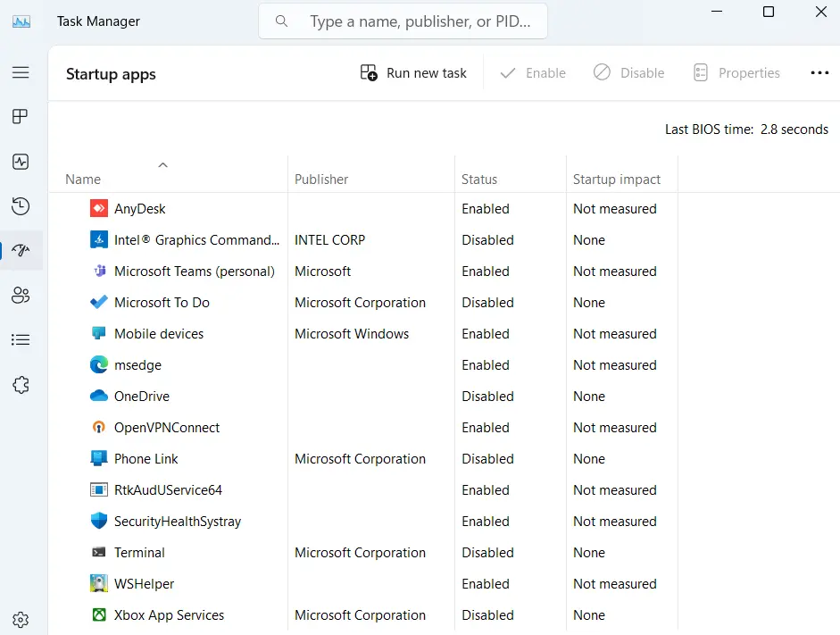Click the Phone Link icon

pos(98,458)
